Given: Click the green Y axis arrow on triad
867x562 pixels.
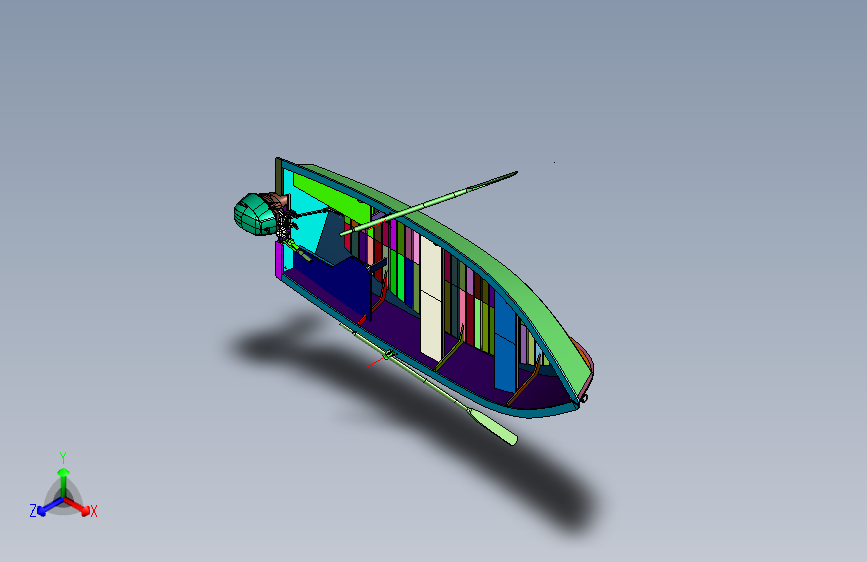Looking at the screenshot, I should [x=64, y=482].
